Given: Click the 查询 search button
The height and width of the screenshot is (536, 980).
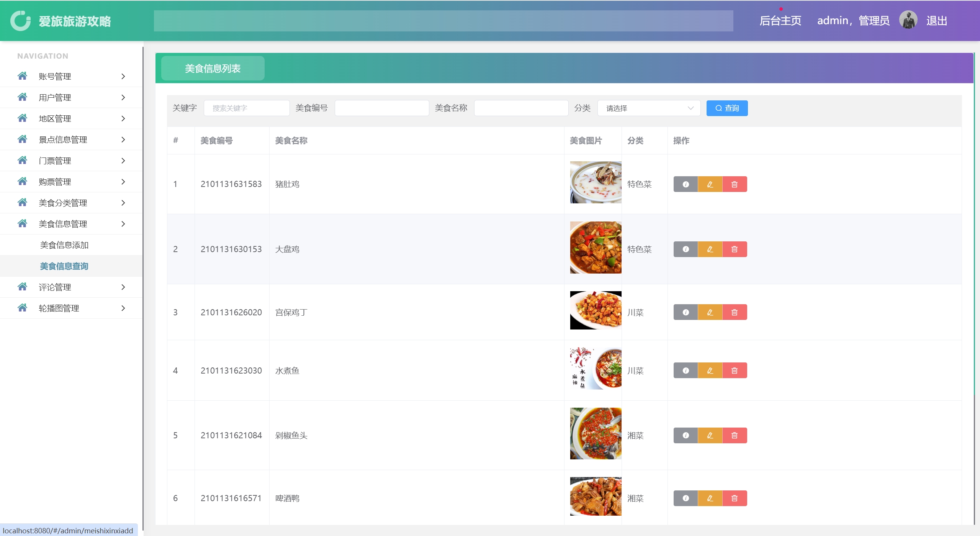Looking at the screenshot, I should coord(727,108).
